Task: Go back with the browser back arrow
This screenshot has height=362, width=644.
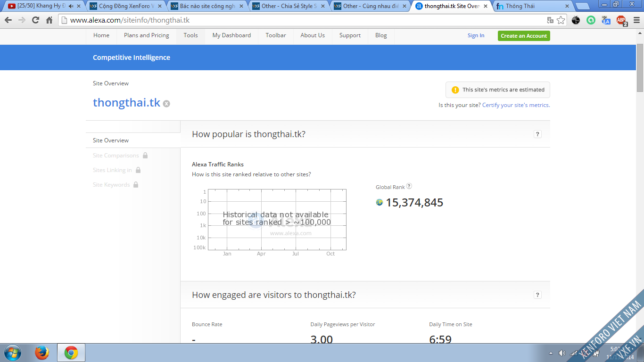Action: (8, 20)
